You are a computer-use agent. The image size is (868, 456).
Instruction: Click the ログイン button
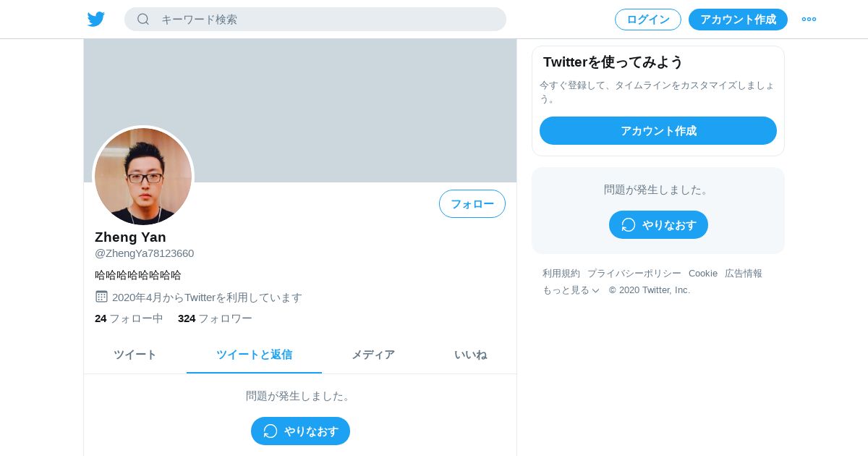(x=648, y=20)
